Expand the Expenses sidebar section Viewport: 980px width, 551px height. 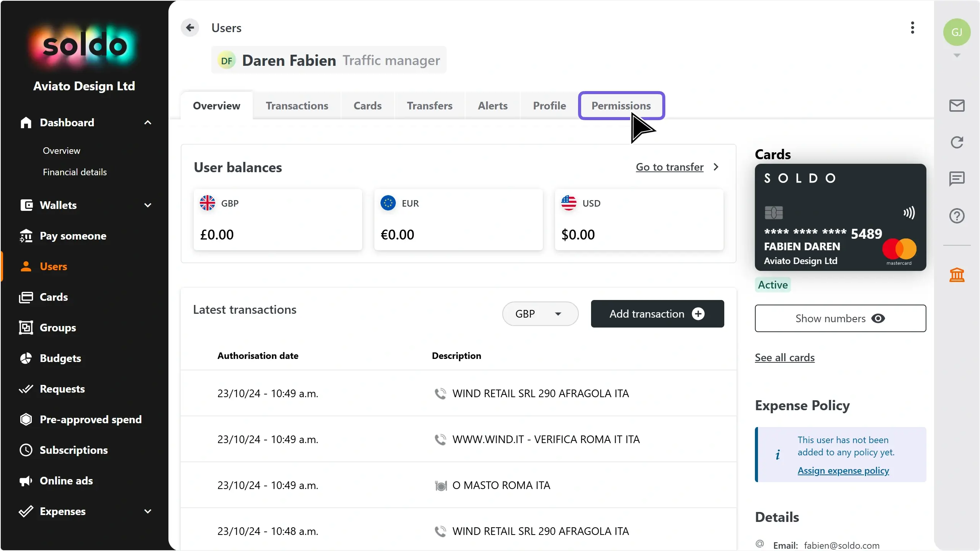pos(148,511)
